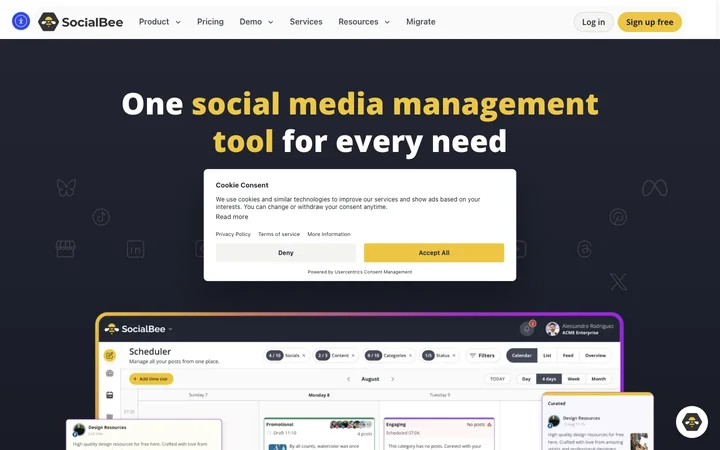720x450 pixels.
Task: Open the Services page
Action: (306, 22)
